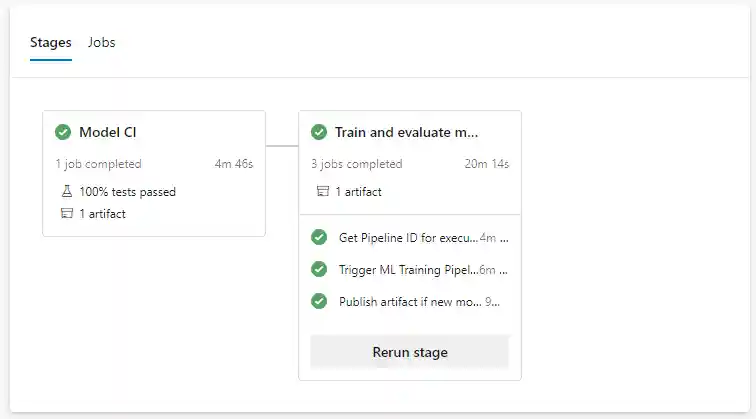Click the Trigger ML Training job checkmark
This screenshot has height=419, width=756.
[x=319, y=269]
